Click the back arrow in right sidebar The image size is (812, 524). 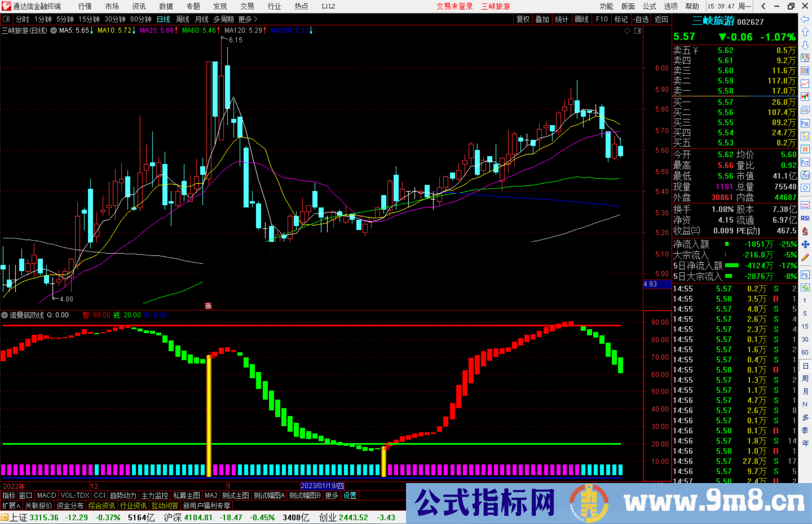click(805, 19)
